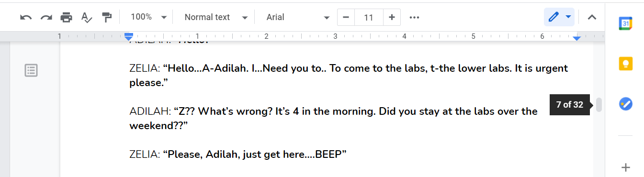This screenshot has width=644, height=177.
Task: Open Google Calendar side panel
Action: (x=625, y=23)
